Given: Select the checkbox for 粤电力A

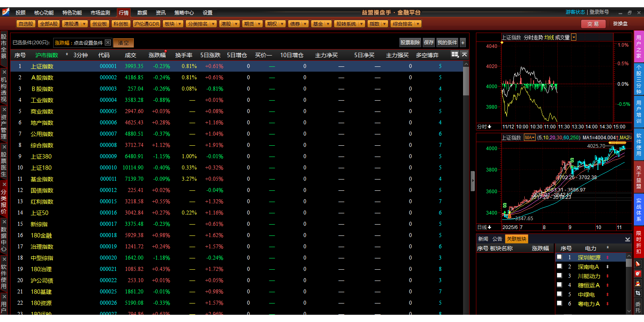Looking at the screenshot, I should (x=559, y=303).
